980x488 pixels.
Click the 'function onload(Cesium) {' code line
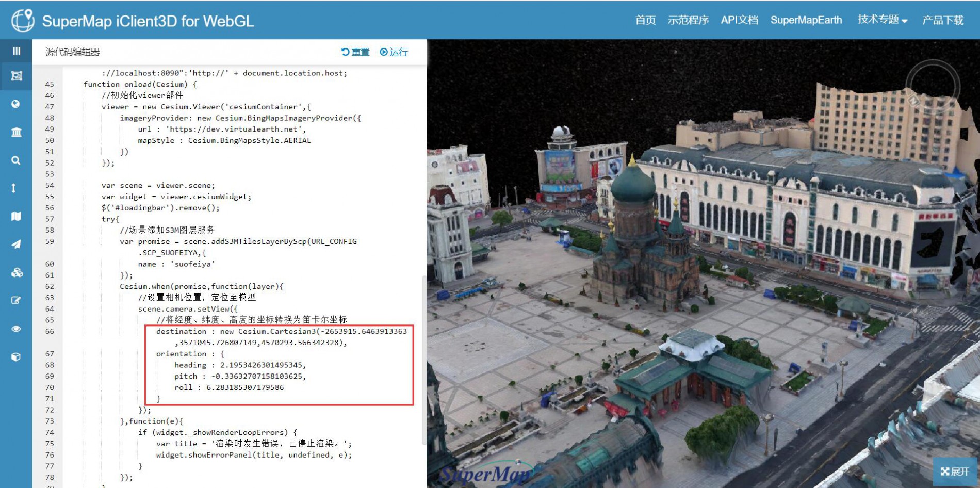tap(140, 84)
